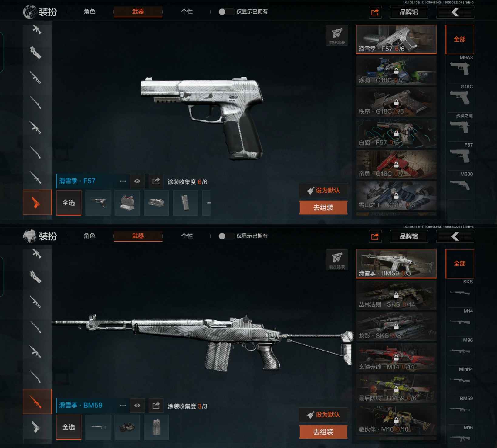Image resolution: width=497 pixels, height=448 pixels.
Task: Choose the Mini14 rifle silhouette
Action: coord(460,379)
